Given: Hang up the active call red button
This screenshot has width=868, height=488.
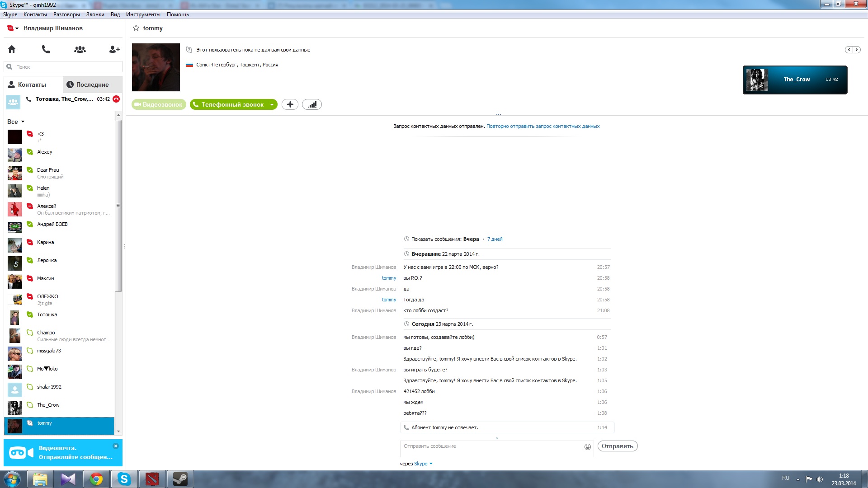Looking at the screenshot, I should pyautogui.click(x=116, y=99).
